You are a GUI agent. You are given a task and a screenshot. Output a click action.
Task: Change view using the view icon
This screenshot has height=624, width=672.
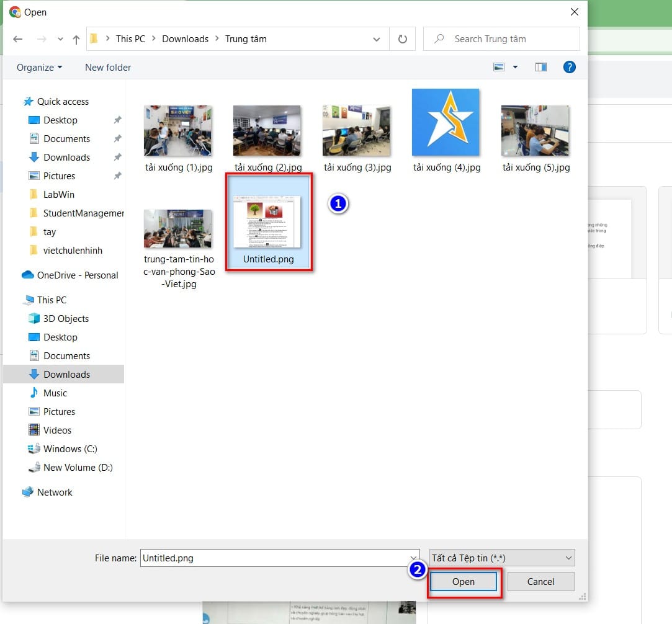(x=499, y=67)
